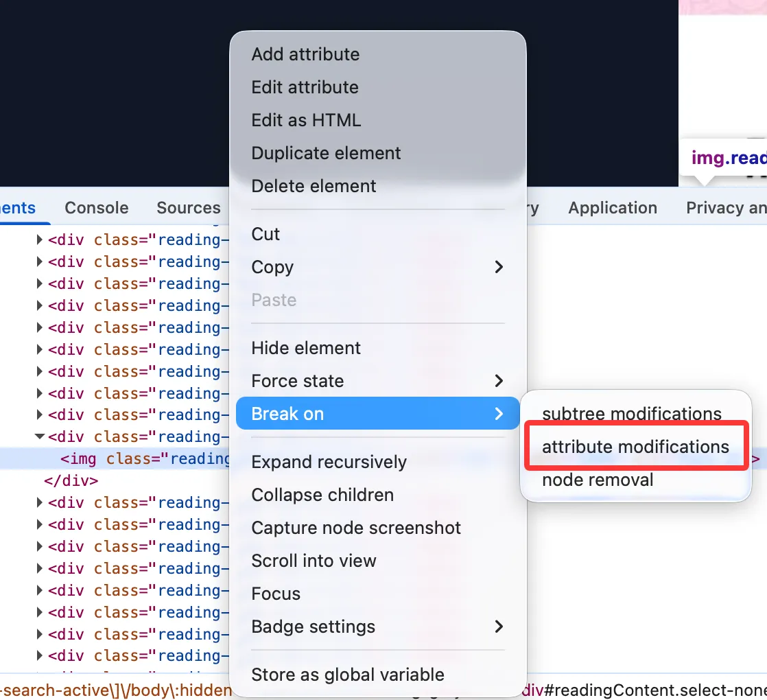Image resolution: width=767 pixels, height=700 pixels.
Task: Choose 'Store as global variable'
Action: click(x=348, y=675)
